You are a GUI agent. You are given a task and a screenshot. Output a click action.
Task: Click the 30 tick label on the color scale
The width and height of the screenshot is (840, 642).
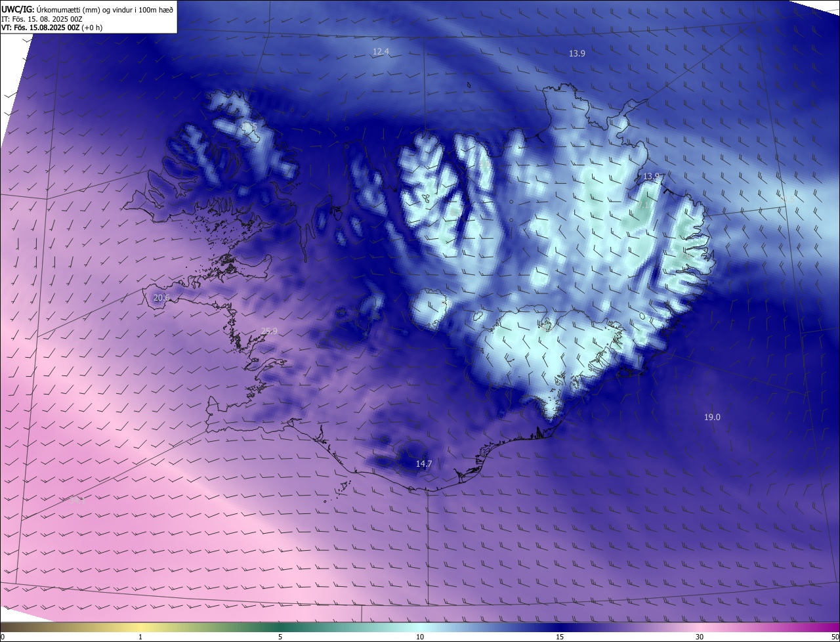[700, 637]
